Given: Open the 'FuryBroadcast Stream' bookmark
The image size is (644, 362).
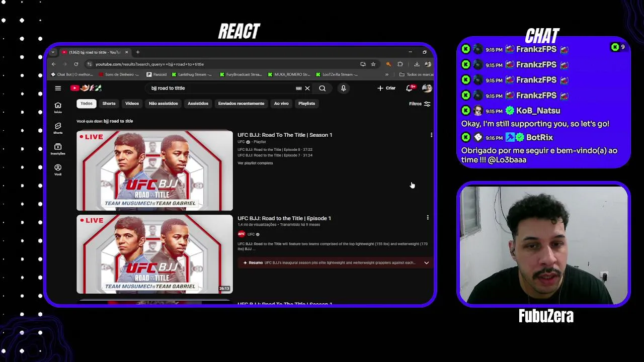Looking at the screenshot, I should [x=240, y=74].
